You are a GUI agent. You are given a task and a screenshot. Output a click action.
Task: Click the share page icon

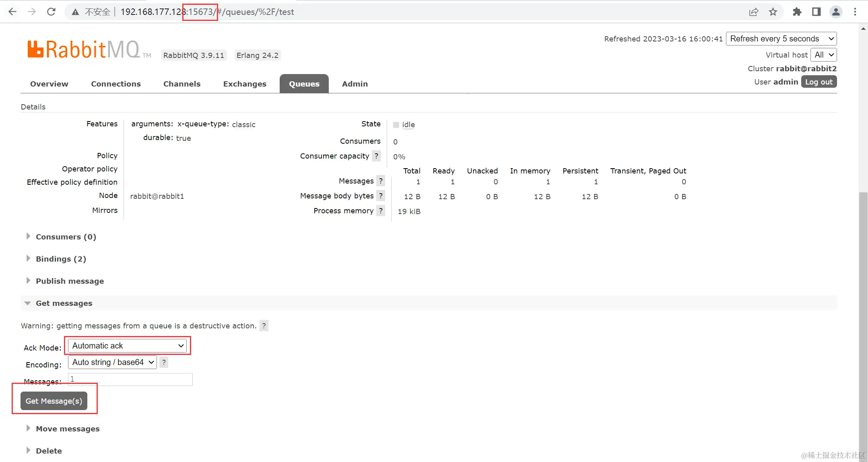[x=753, y=12]
